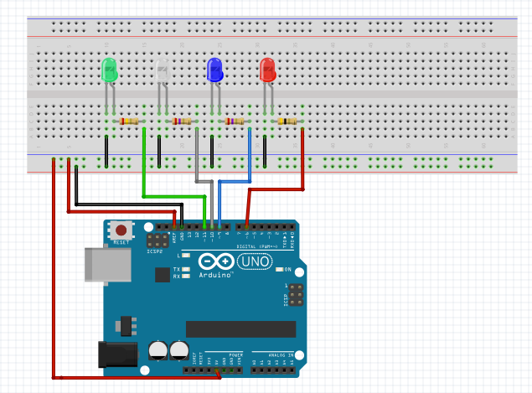The image size is (532, 393).
Task: Click the "ANALOG IN" header label
Action: (281, 355)
